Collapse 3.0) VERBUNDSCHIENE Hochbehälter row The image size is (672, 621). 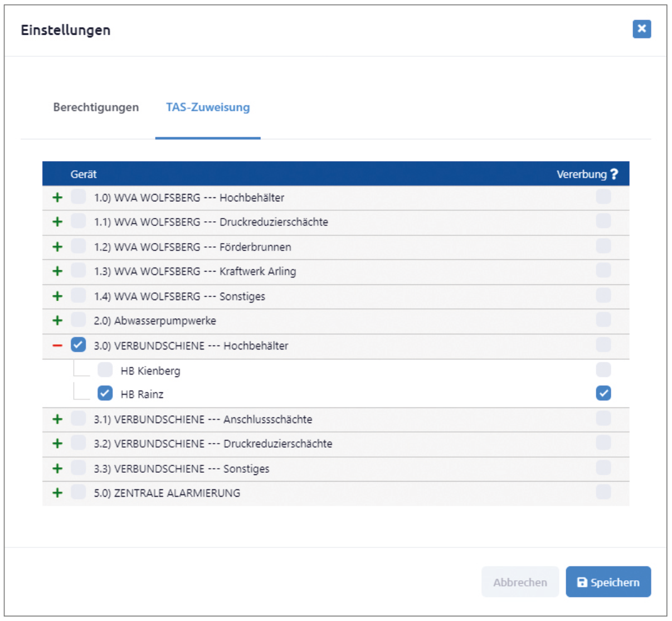(x=57, y=346)
